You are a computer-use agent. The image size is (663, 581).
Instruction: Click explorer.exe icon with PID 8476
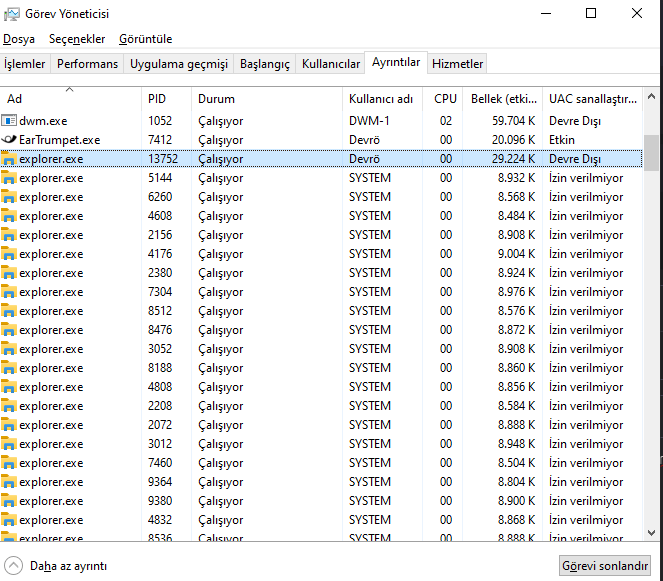click(x=9, y=330)
